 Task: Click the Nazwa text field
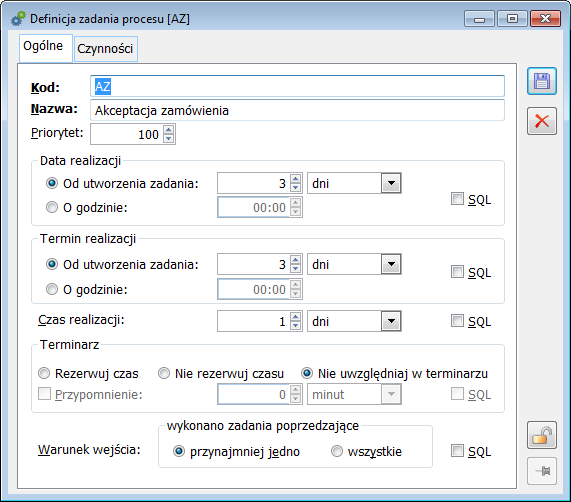297,110
